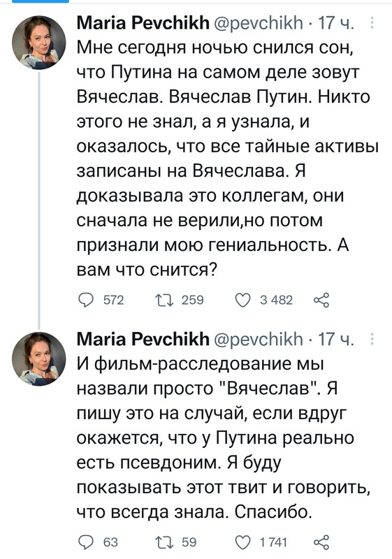The image size is (392, 559).
Task: Open the more options menu of first tweet
Action: pos(372,23)
